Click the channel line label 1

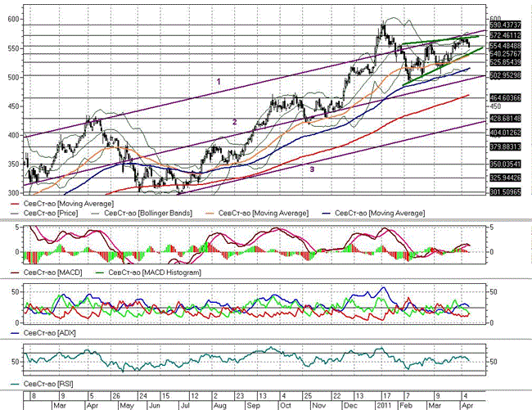[x=219, y=81]
